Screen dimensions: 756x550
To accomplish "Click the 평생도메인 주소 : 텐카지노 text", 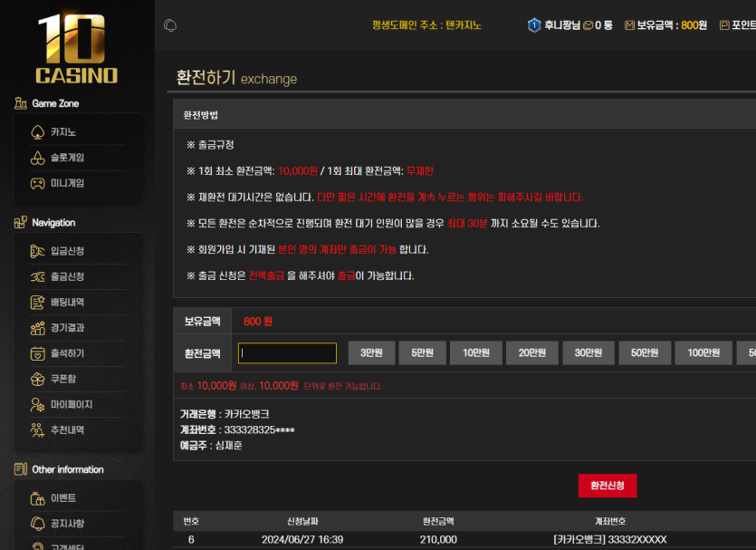I will [426, 25].
